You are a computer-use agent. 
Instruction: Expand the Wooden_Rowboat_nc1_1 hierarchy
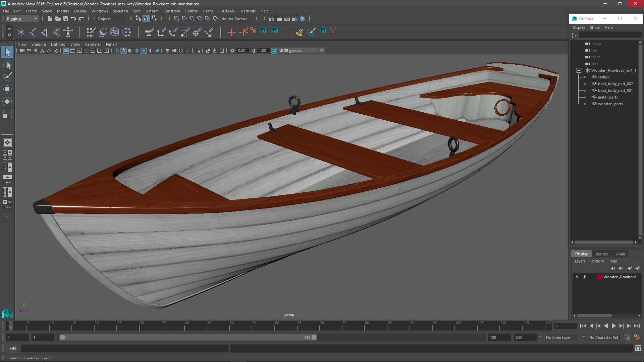click(x=579, y=70)
